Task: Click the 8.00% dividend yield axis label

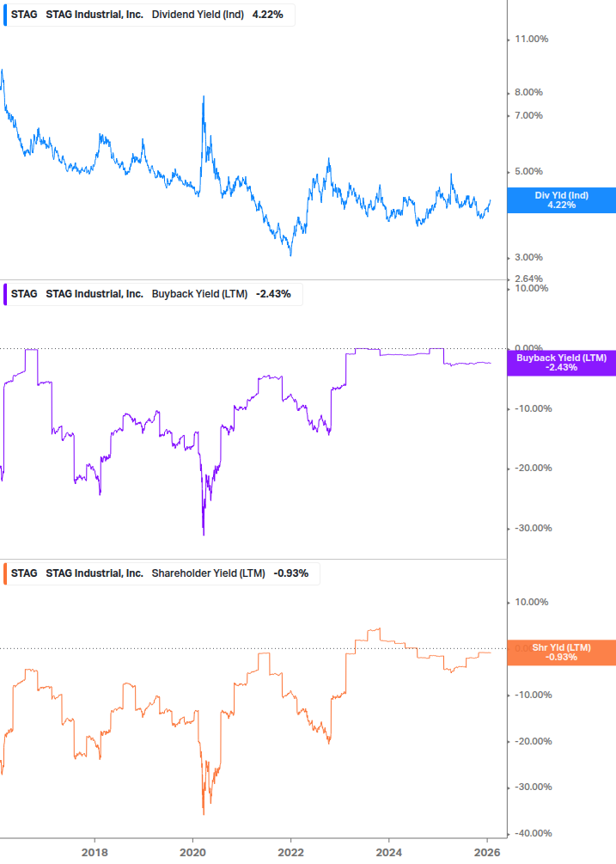Action: (528, 93)
